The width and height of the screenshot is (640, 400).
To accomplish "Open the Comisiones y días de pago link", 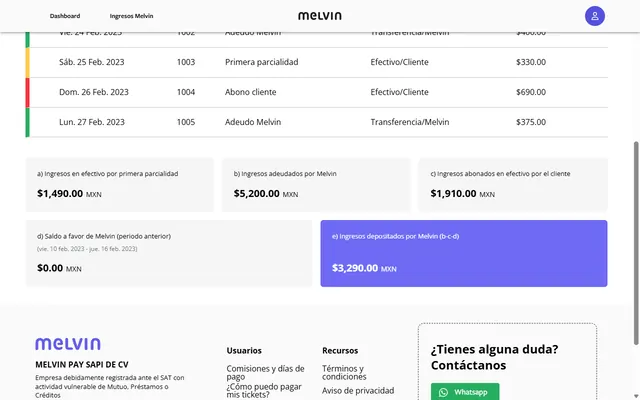I will pyautogui.click(x=265, y=372).
